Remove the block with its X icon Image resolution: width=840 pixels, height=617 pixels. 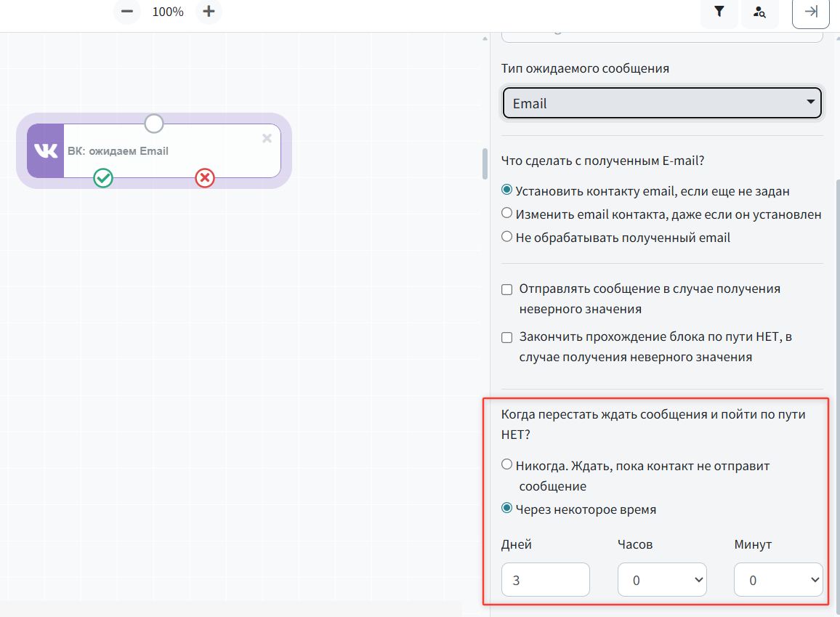(x=267, y=138)
